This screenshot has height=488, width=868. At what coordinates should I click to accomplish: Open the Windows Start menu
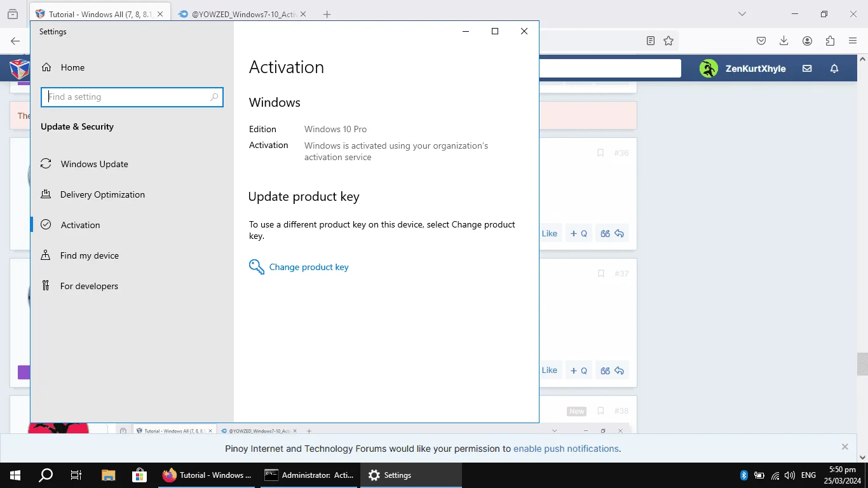15,475
